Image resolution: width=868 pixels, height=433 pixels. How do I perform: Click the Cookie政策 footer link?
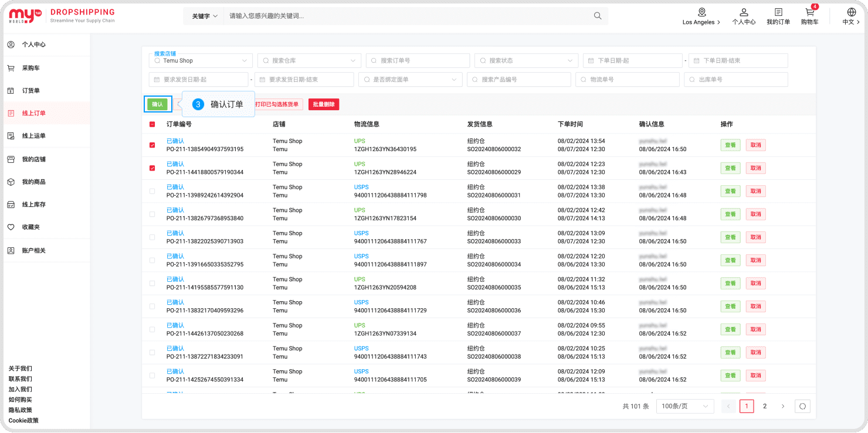(x=23, y=421)
